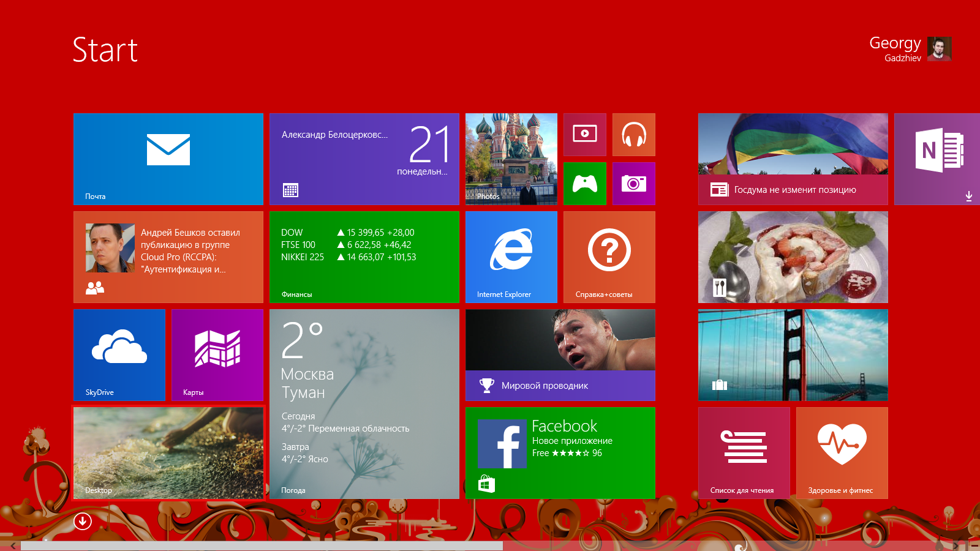This screenshot has height=551, width=980.
Task: Click the down arrow to show all apps
Action: [x=81, y=521]
